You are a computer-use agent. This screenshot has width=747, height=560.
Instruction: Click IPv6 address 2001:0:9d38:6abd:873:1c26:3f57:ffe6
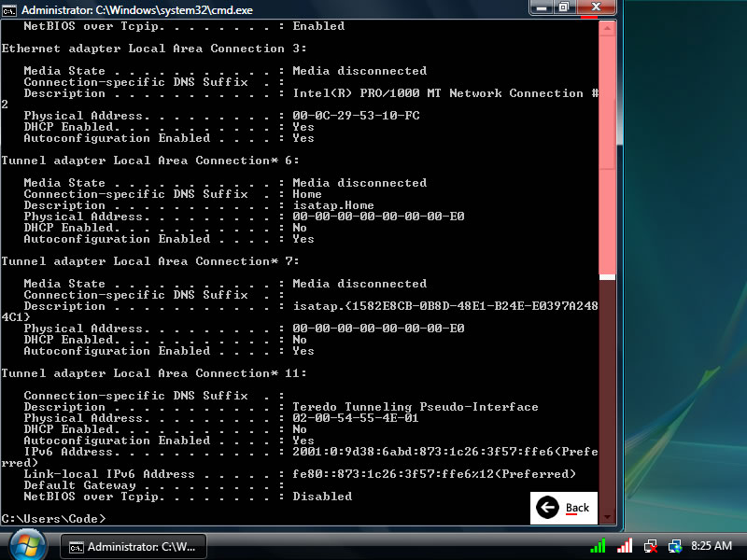coord(423,452)
